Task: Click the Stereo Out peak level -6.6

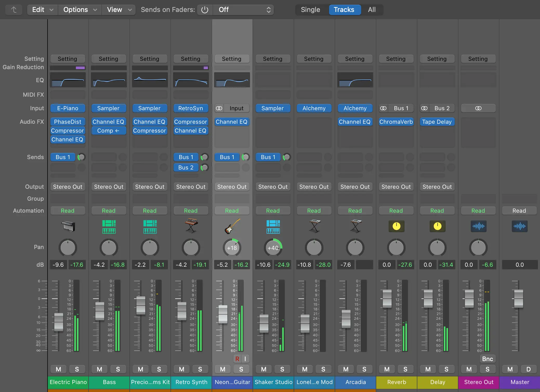Action: [x=487, y=265]
